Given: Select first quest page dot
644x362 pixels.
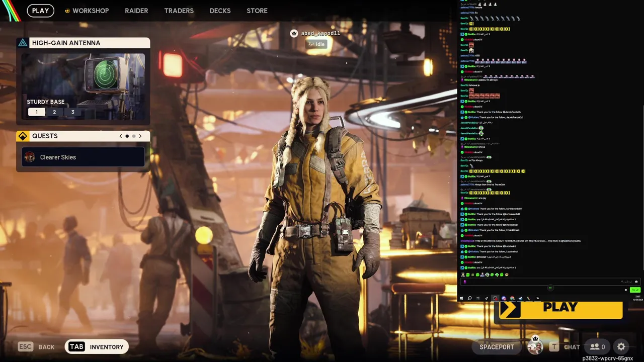Looking at the screenshot, I should [127, 136].
